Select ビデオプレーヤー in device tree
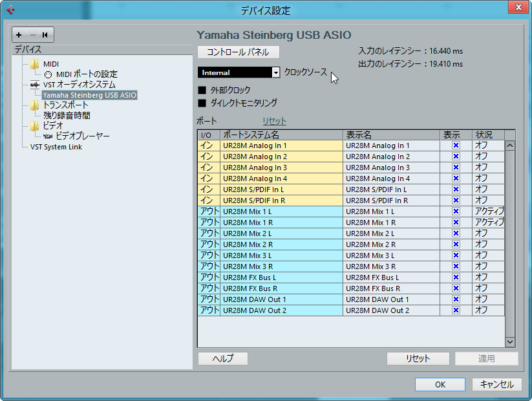This screenshot has width=532, height=401. pyautogui.click(x=83, y=136)
